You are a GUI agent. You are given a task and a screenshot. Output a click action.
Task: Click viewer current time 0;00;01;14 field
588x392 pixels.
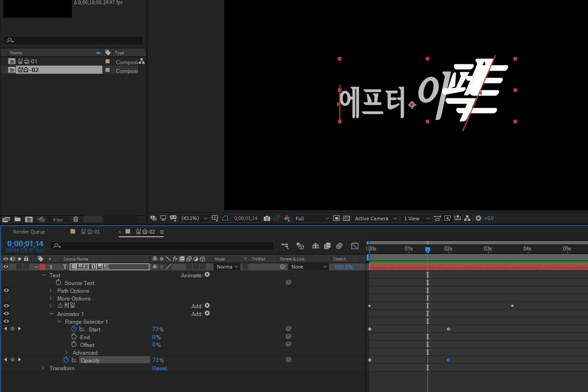tap(246, 219)
